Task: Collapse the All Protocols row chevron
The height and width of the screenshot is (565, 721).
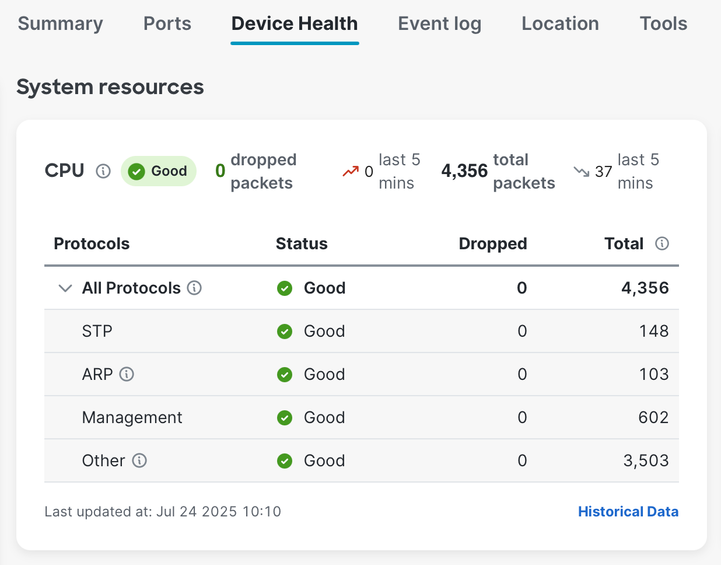Action: (65, 288)
